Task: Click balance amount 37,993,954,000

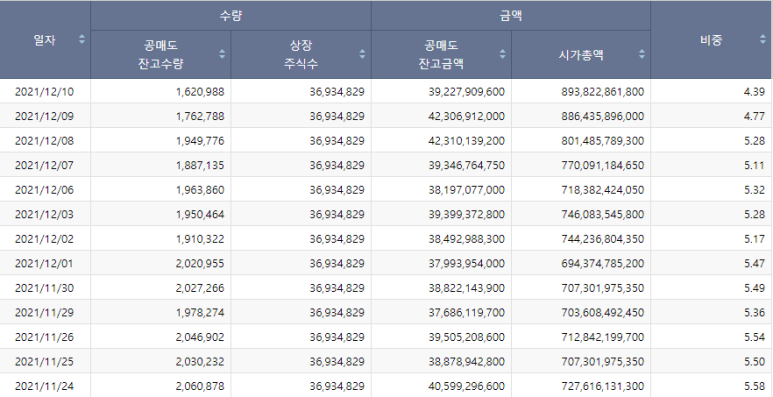Action: click(x=466, y=263)
